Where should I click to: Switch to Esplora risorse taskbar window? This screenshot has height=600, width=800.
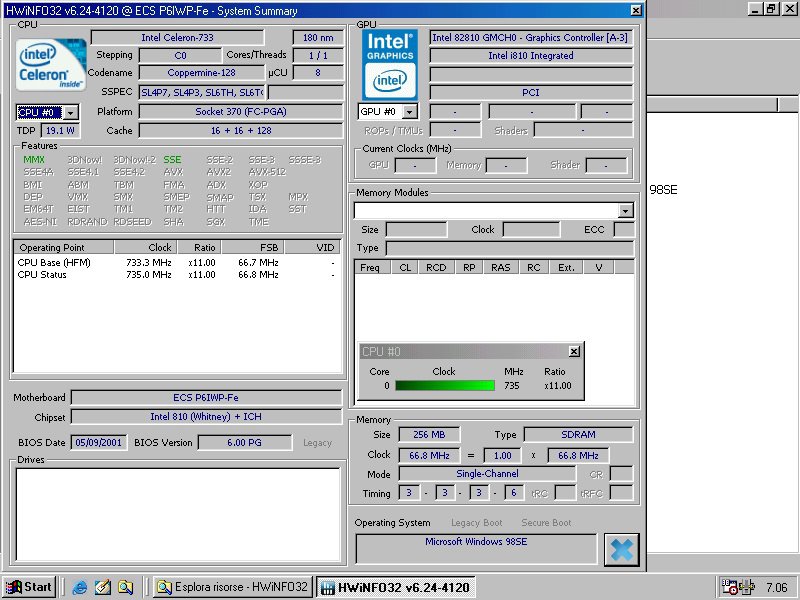[232, 587]
